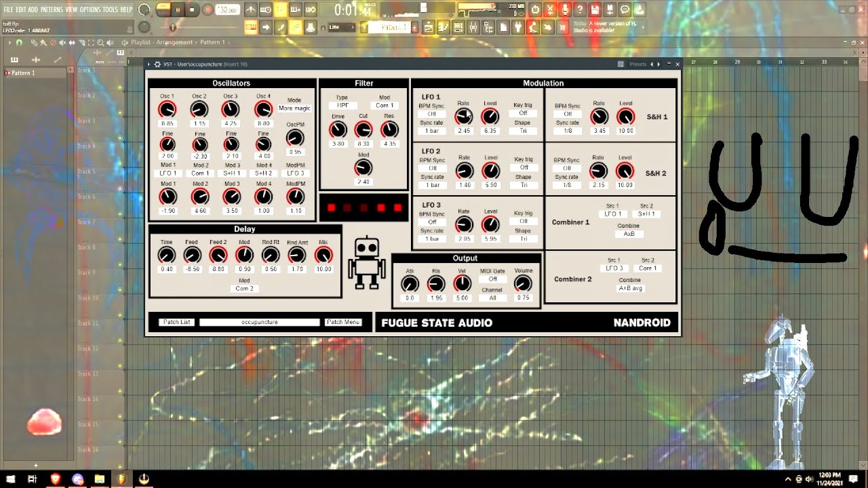The height and width of the screenshot is (488, 868).
Task: Open Combiner 2 Combine dropdown 'A+B avg'
Action: [630, 288]
